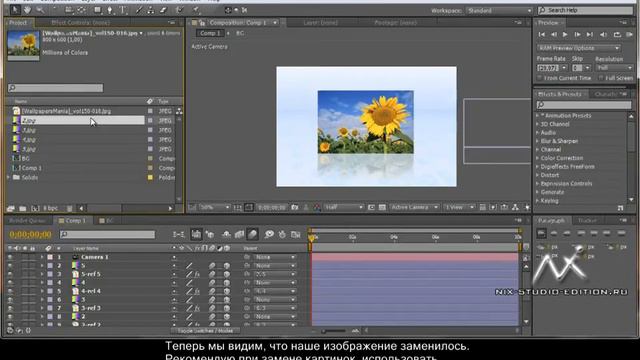640x360 pixels.
Task: Play the preview
Action: pyautogui.click(x=565, y=35)
